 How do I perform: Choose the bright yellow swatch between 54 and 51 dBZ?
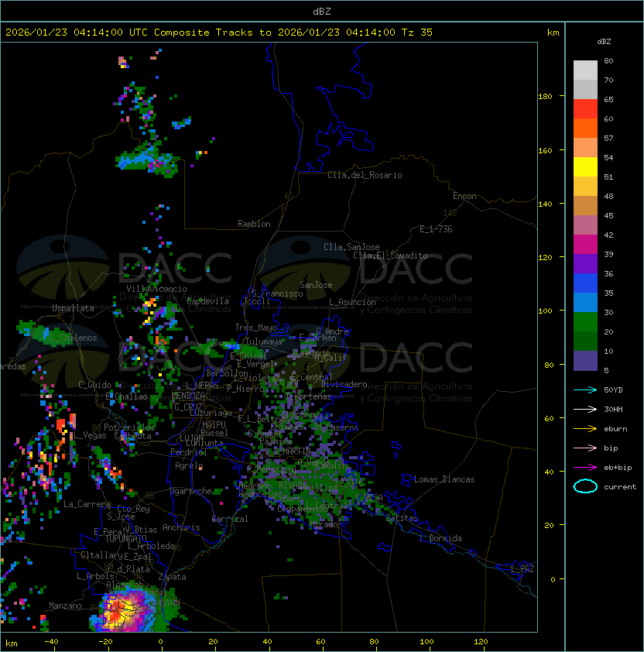pyautogui.click(x=585, y=166)
